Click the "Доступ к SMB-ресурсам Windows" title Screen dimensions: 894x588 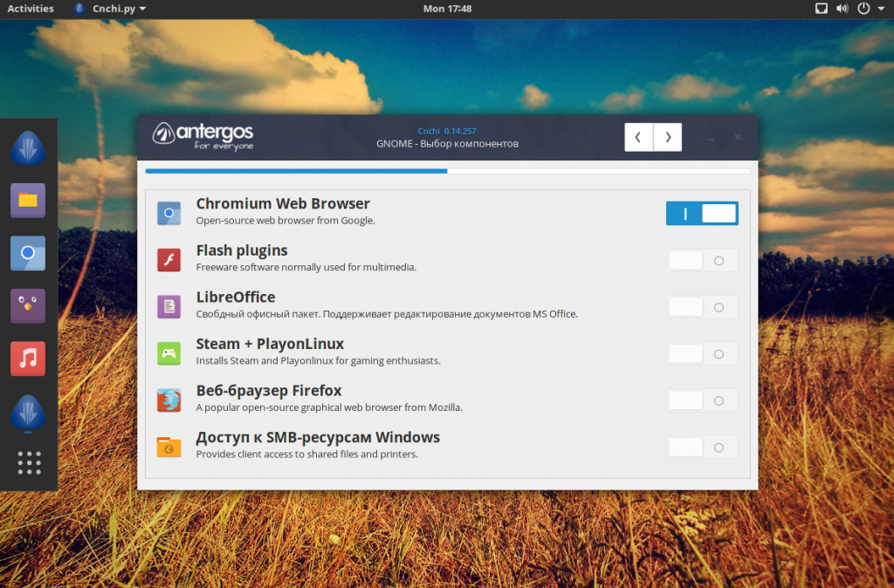(318, 437)
